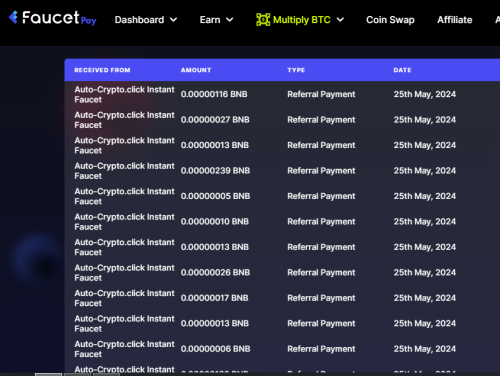This screenshot has height=376, width=500.
Task: Click Referral Payment in 0.00000027 BNB row
Action: click(321, 120)
